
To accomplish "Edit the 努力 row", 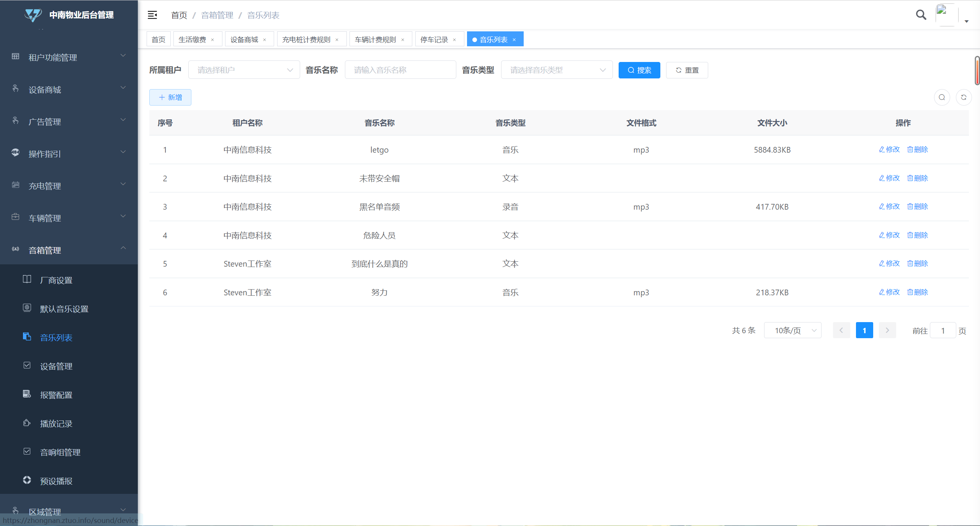I will pyautogui.click(x=889, y=292).
